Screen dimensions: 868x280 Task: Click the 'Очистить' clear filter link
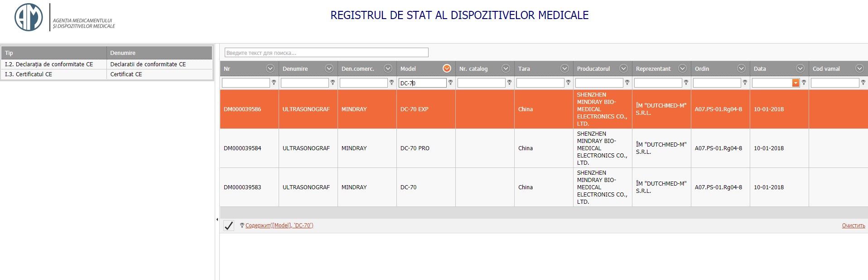click(x=853, y=226)
